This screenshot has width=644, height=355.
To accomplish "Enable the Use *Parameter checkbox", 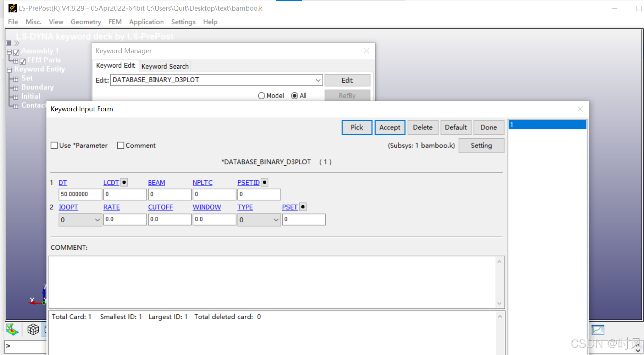I will tap(54, 145).
